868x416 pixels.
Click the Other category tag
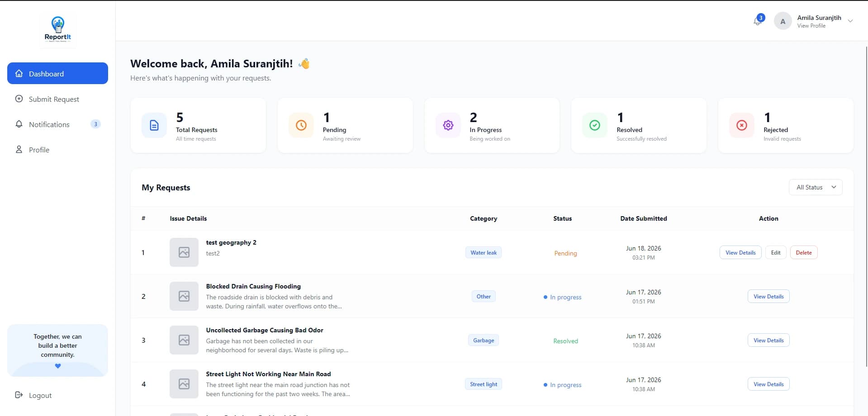point(484,296)
